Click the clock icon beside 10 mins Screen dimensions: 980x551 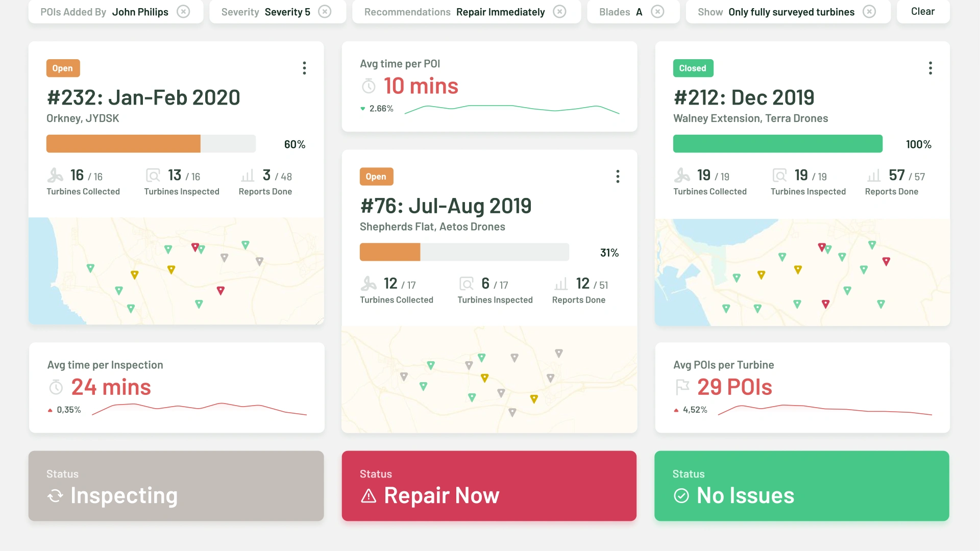click(369, 86)
